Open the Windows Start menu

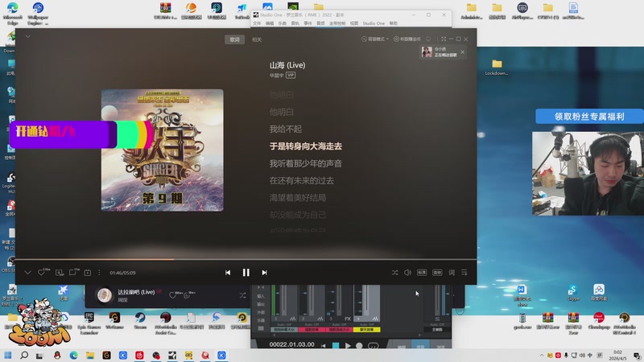pyautogui.click(x=8, y=355)
